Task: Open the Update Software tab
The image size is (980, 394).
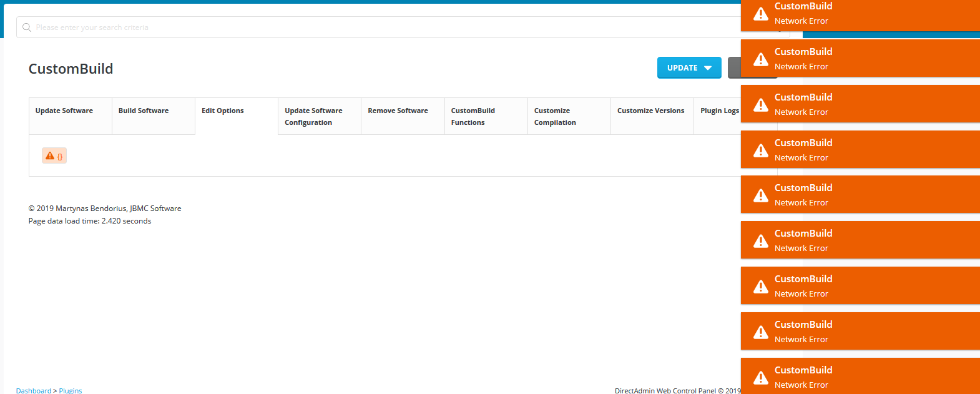Action: click(71, 116)
